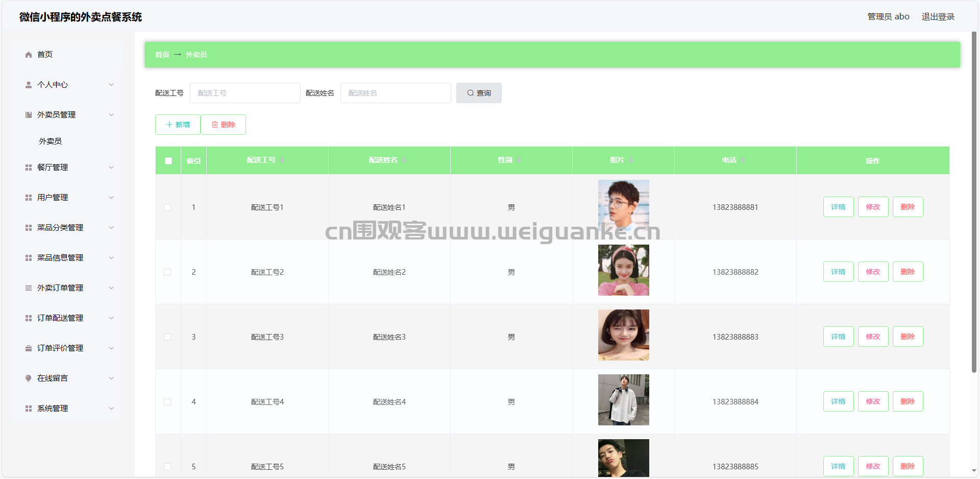Image resolution: width=980 pixels, height=479 pixels.
Task: Click the sort arrows on 电话 column header
Action: click(x=743, y=160)
